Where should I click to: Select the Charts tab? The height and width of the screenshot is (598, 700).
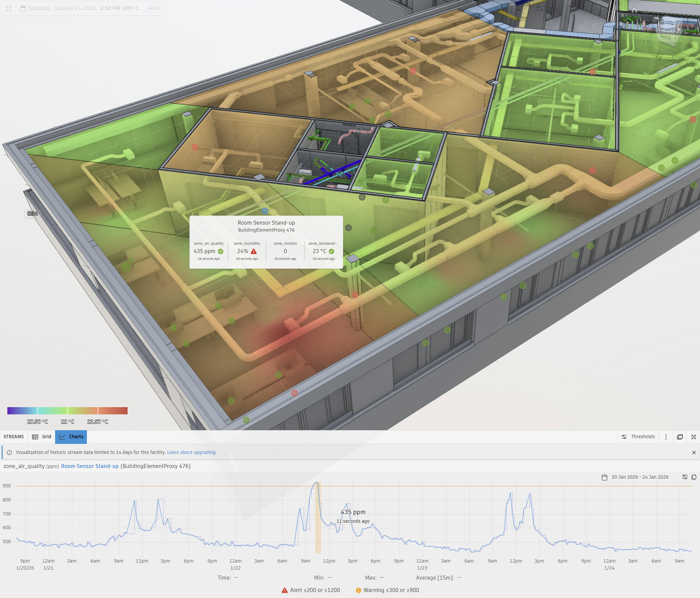click(71, 437)
